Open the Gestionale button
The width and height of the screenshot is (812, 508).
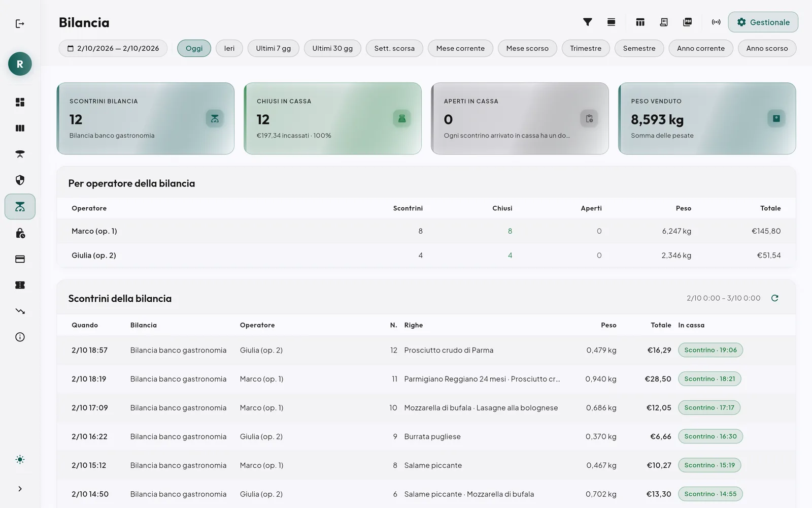pos(763,22)
